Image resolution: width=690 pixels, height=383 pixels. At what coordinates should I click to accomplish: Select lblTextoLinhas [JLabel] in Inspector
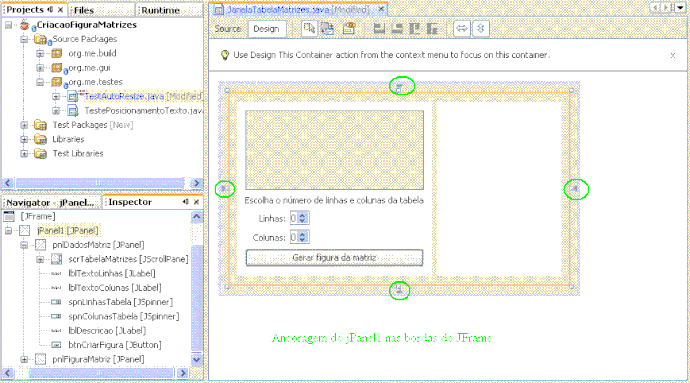pyautogui.click(x=112, y=273)
